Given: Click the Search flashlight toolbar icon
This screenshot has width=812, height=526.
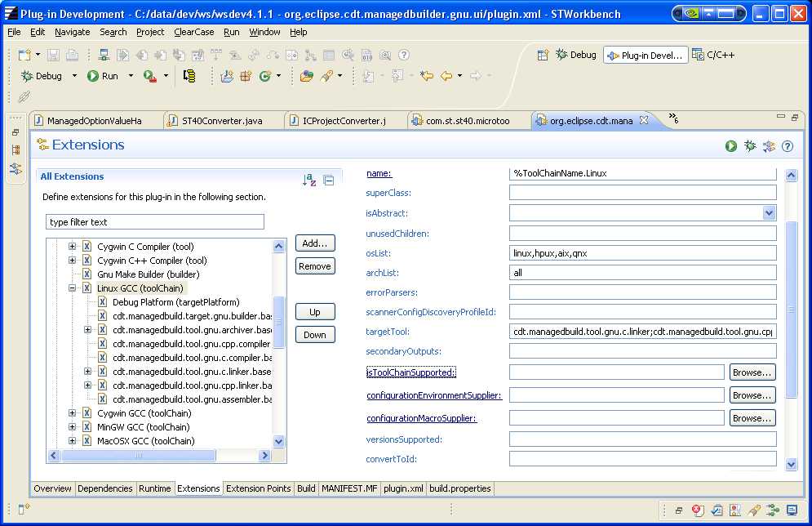Looking at the screenshot, I should pos(327,76).
